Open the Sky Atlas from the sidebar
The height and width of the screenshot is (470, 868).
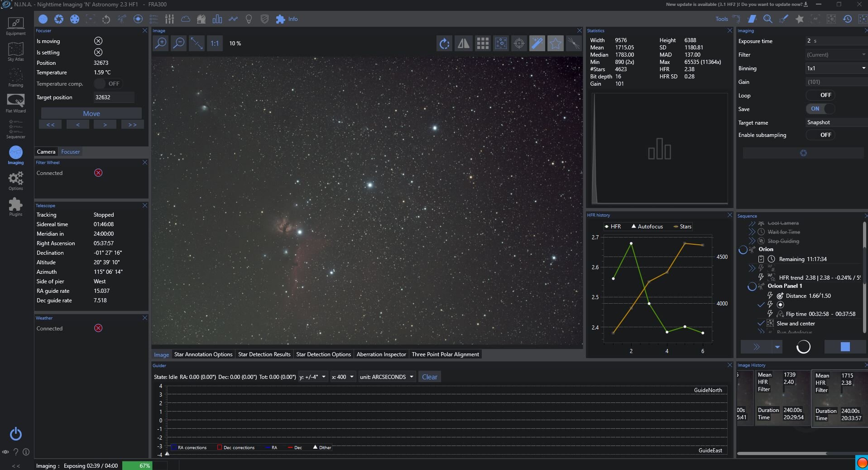point(15,51)
